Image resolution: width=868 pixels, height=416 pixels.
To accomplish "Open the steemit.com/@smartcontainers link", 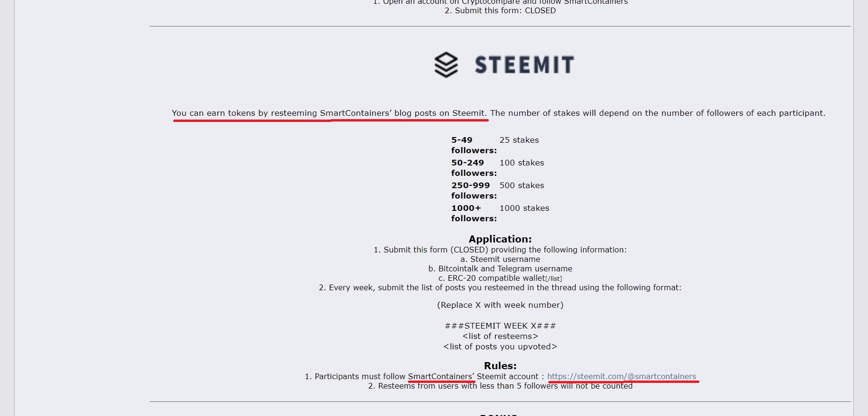I will [621, 376].
